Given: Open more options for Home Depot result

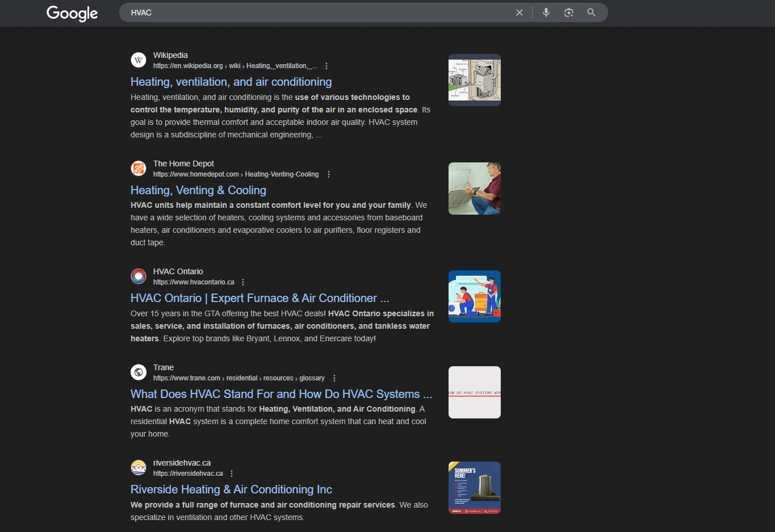Looking at the screenshot, I should tap(329, 174).
